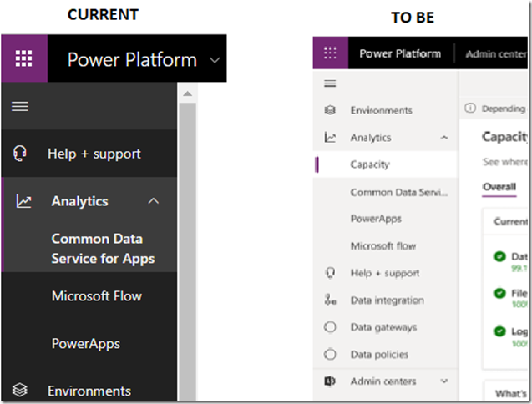Select Admin centers in light sidebar

pyautogui.click(x=383, y=381)
